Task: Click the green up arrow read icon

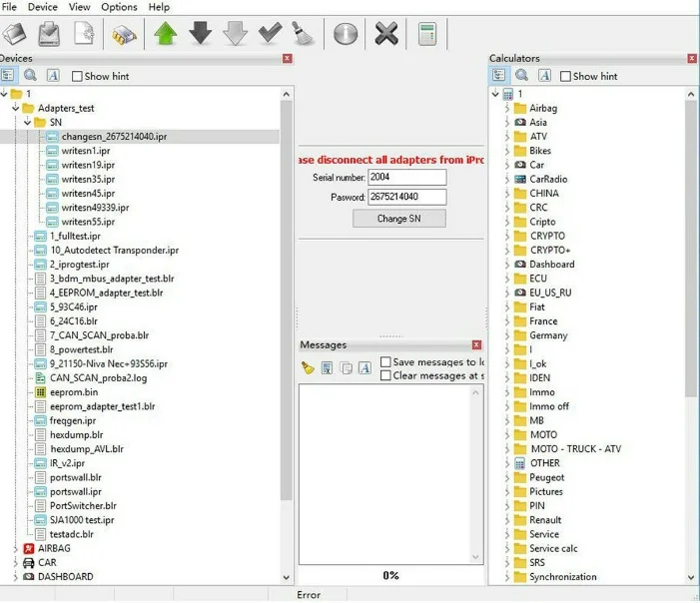Action: (x=165, y=34)
